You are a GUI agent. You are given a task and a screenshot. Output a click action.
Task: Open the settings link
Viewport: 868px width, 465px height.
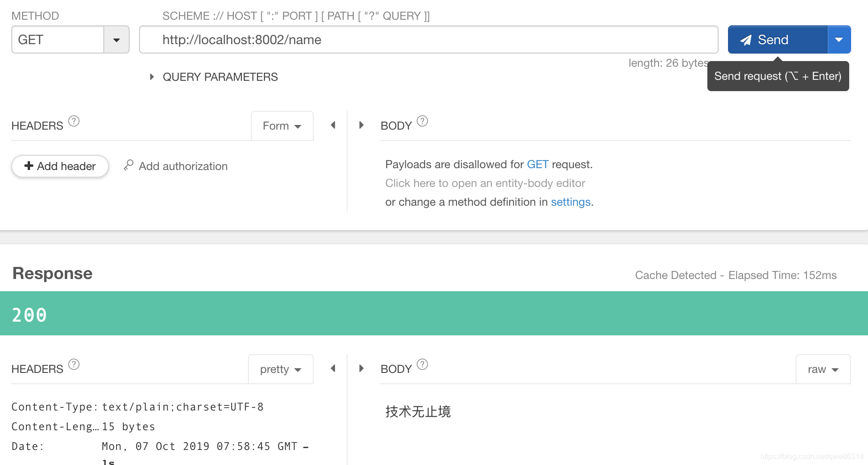tap(571, 202)
